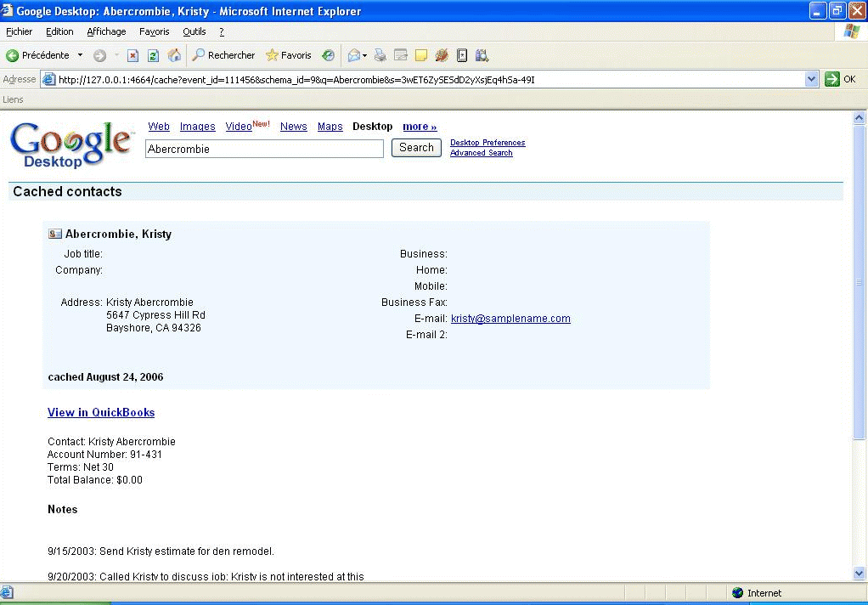Viewport: 868px width, 605px height.
Task: Click the Edit page toolbar icon
Action: [x=401, y=55]
